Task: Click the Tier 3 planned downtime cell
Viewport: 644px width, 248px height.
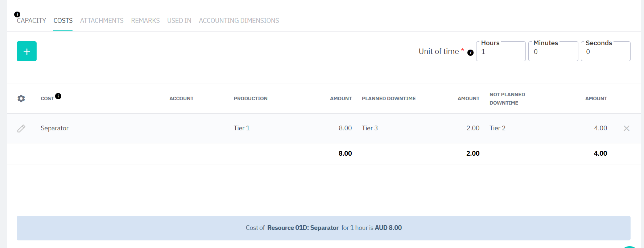Action: 370,128
